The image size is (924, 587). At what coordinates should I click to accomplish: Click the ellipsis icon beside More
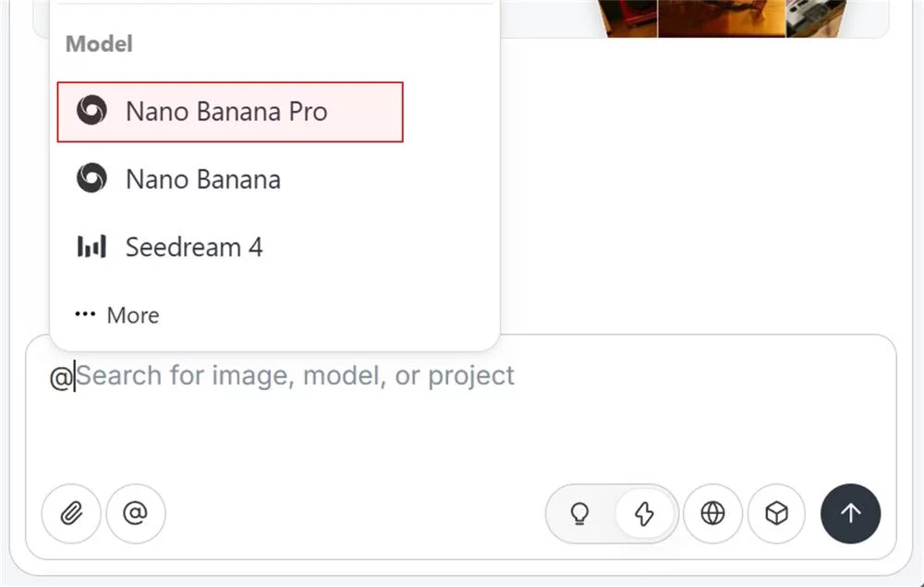click(83, 314)
